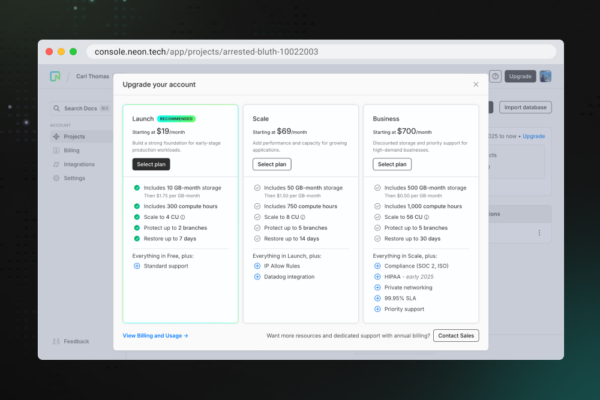Click the Settings gear icon
600x400 pixels.
(56, 178)
